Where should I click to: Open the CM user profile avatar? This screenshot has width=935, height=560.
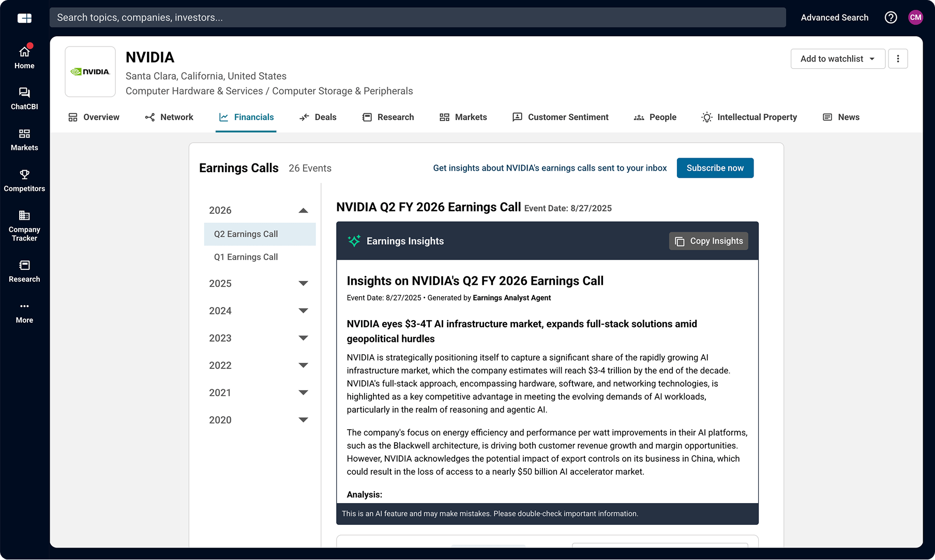click(915, 18)
